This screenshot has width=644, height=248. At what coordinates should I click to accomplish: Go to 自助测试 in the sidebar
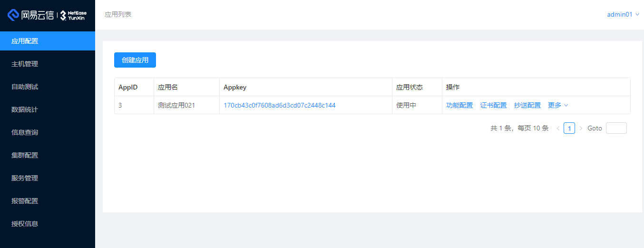pyautogui.click(x=25, y=87)
